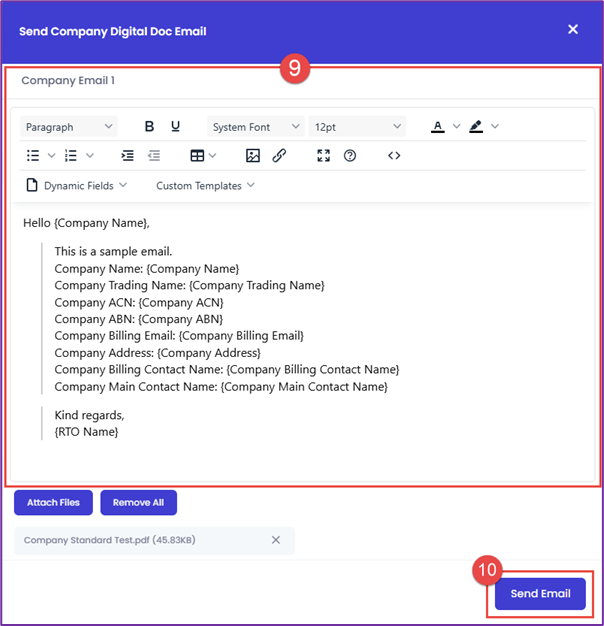Image resolution: width=604 pixels, height=626 pixels.
Task: Open the editor help icon
Action: click(x=350, y=156)
